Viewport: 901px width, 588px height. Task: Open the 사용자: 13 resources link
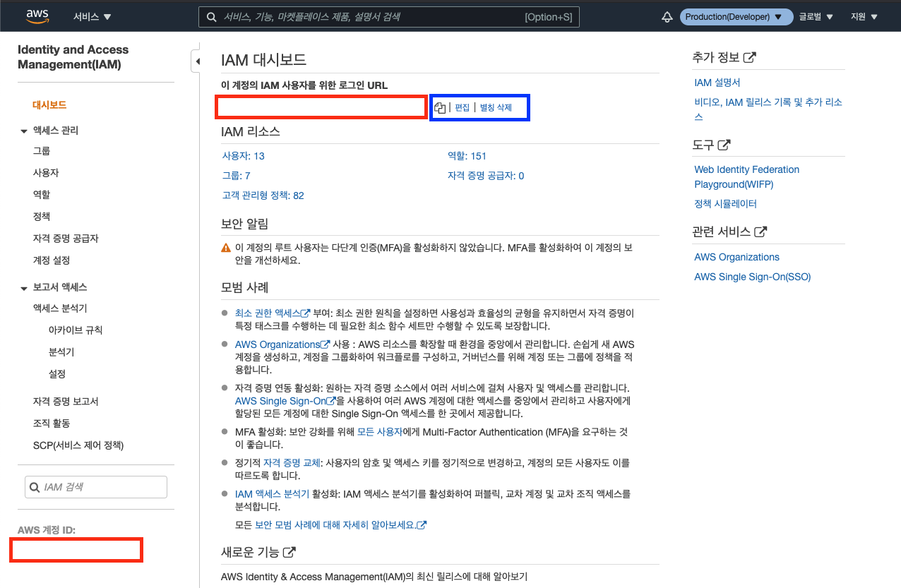pos(243,155)
